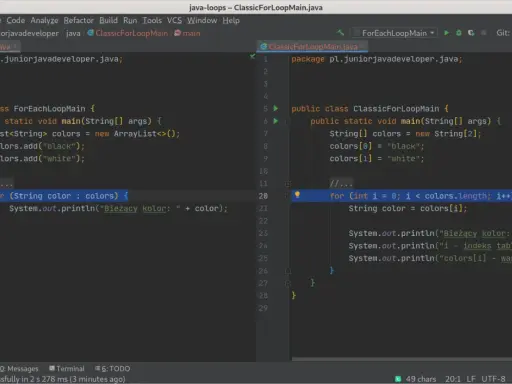Click the yellow light bulb intention icon
Screen dimensions: 512x384
point(297,195)
